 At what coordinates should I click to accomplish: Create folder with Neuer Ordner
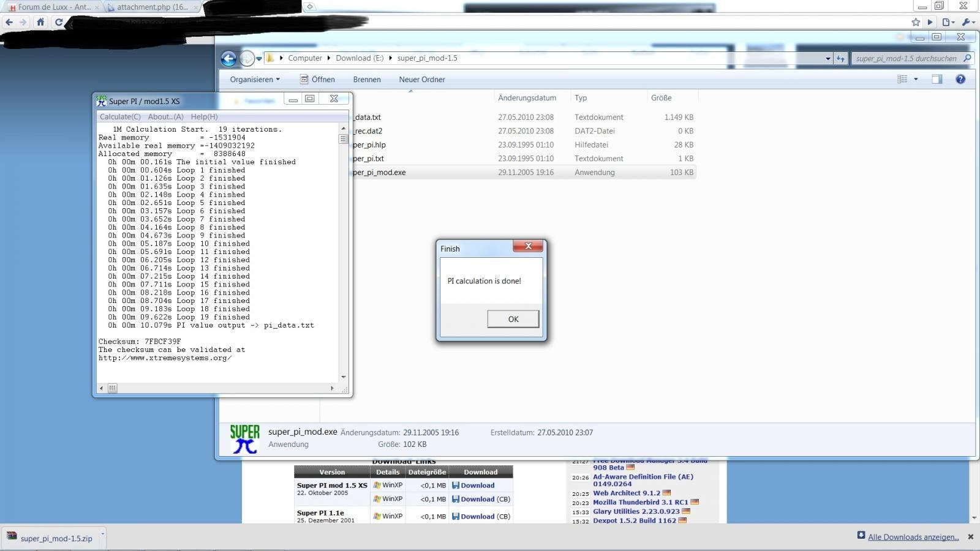pos(422,80)
